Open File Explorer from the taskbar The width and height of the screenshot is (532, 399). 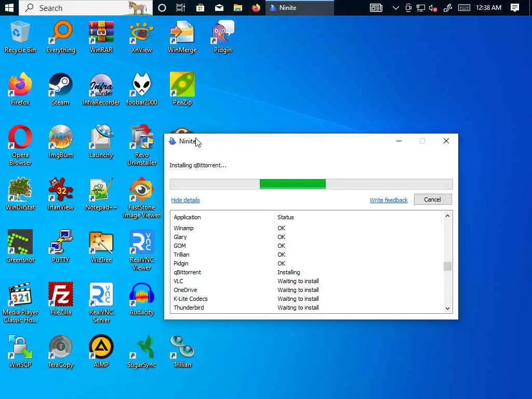click(238, 7)
